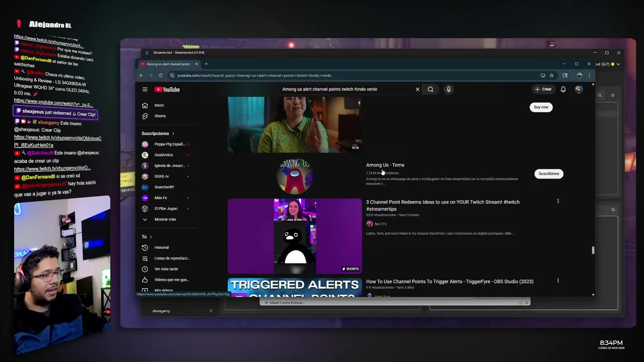Run the search with the magnifier button
The width and height of the screenshot is (644, 362).
[x=431, y=89]
